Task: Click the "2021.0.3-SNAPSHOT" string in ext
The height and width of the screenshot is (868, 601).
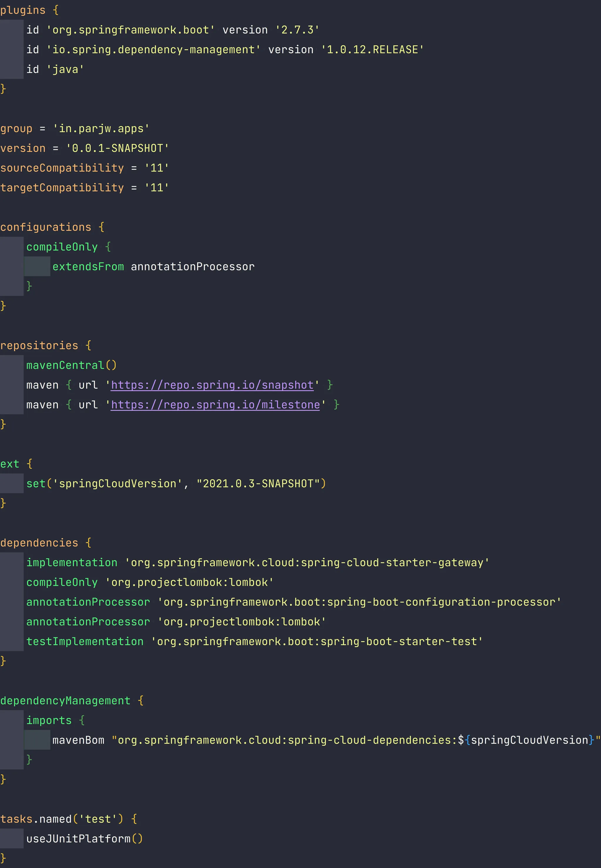Action: pyautogui.click(x=258, y=483)
